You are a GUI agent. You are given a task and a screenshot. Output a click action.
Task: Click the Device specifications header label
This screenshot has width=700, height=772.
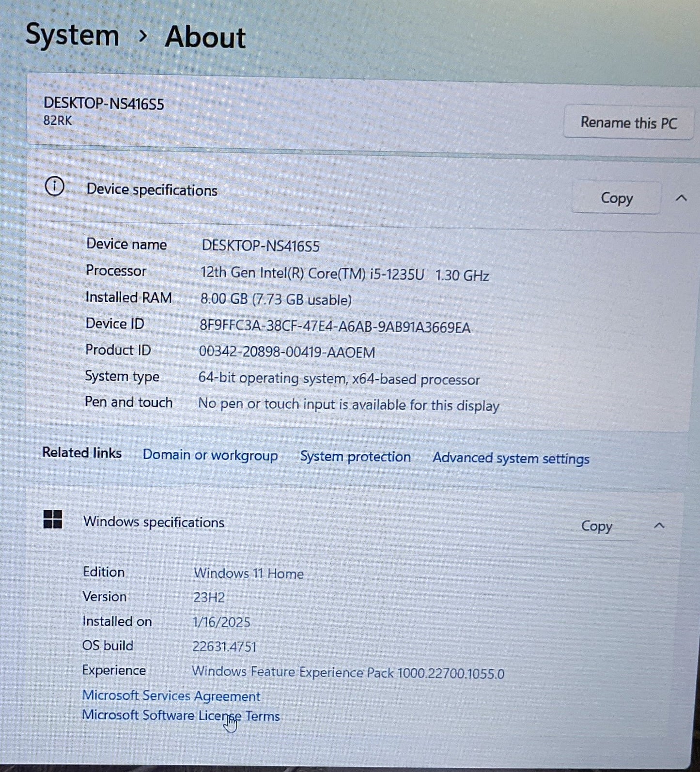pos(152,190)
